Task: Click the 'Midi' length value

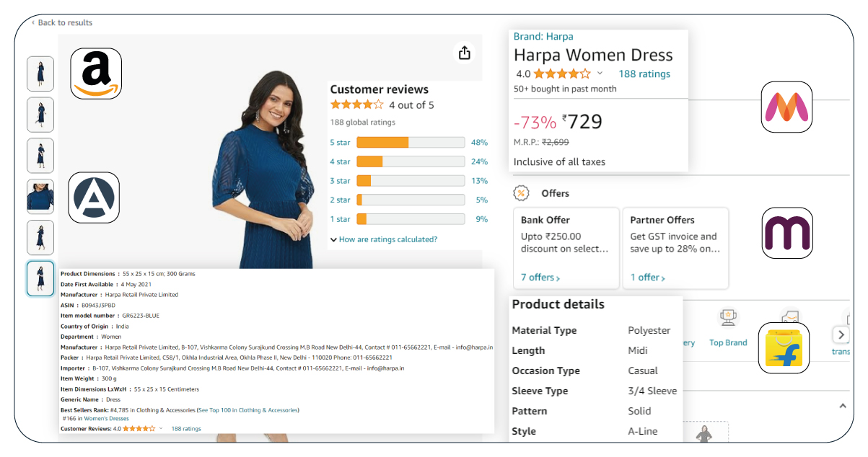Action: [638, 350]
